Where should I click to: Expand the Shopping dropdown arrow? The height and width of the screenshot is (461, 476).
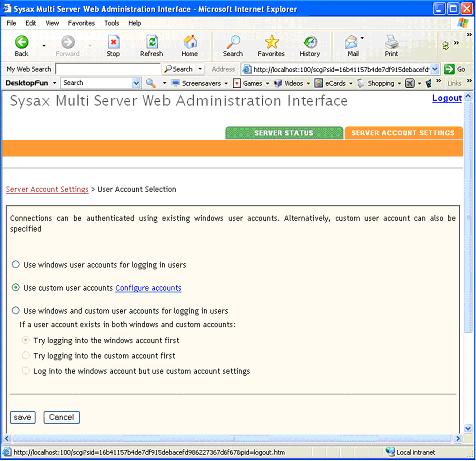(x=399, y=83)
